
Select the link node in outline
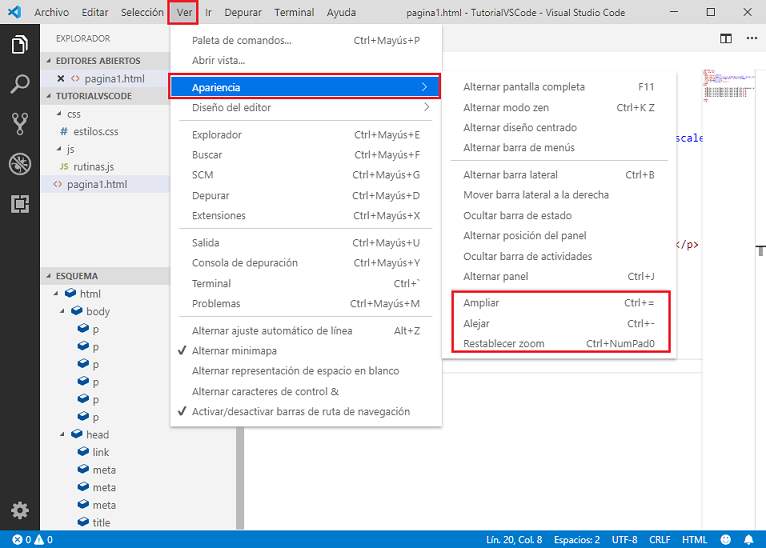click(100, 452)
